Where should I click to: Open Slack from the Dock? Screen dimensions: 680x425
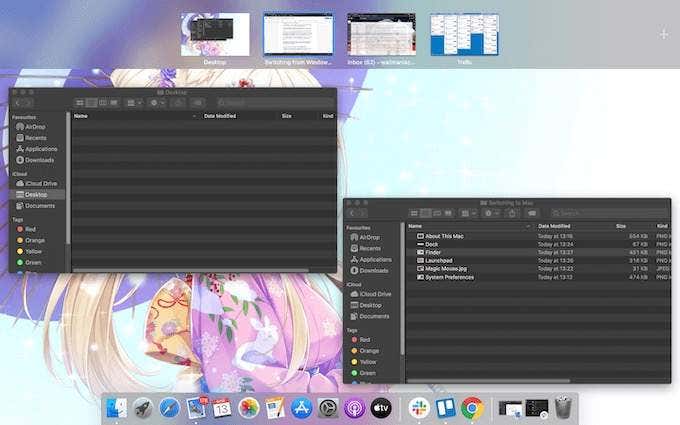419,408
